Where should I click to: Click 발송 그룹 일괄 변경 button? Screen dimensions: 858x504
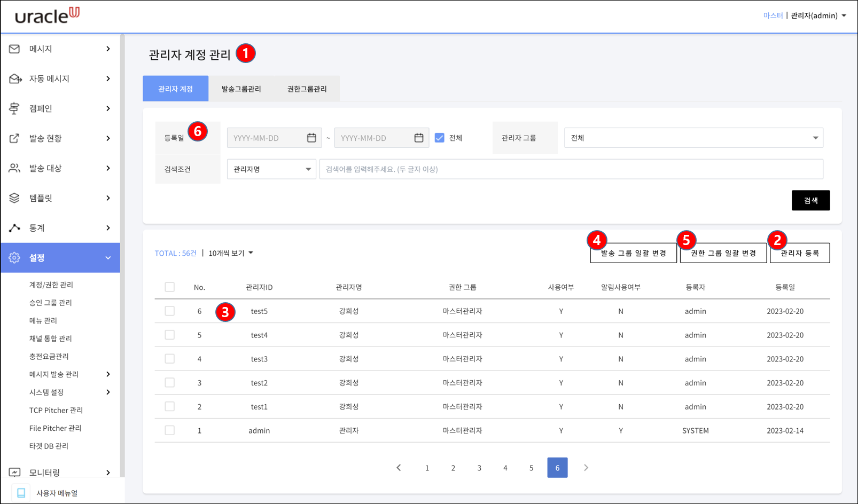click(x=634, y=253)
